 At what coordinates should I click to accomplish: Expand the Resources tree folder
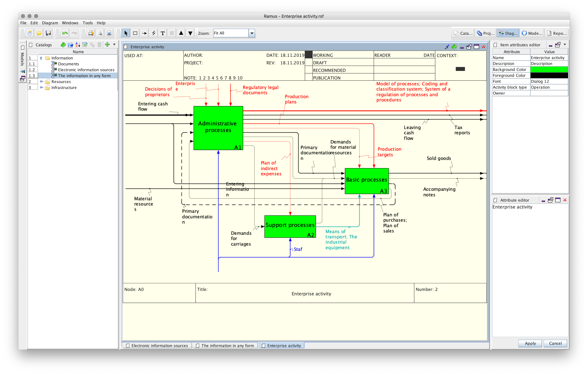point(42,82)
